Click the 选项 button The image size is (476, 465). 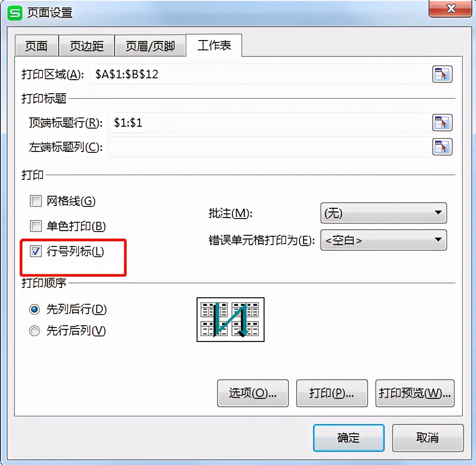point(253,393)
